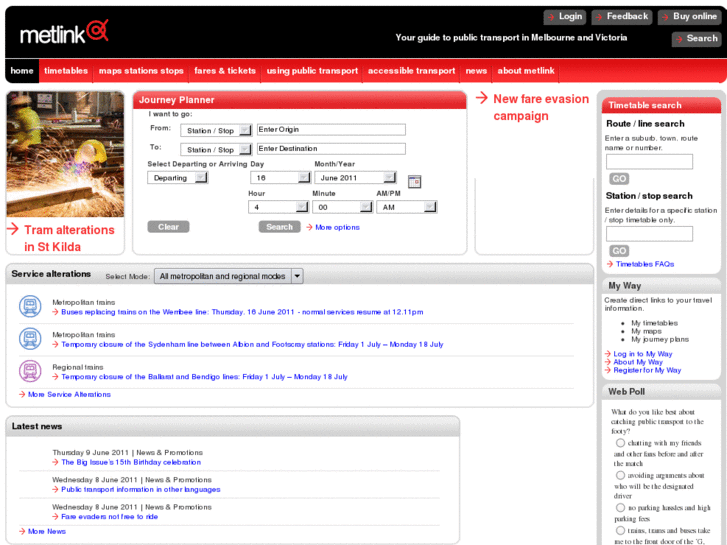Open the Minute dropdown

342,207
